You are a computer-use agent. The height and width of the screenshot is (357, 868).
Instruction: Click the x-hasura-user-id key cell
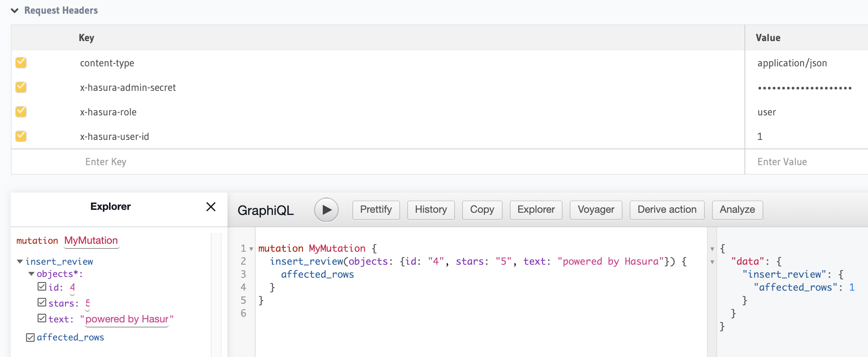[x=114, y=137]
